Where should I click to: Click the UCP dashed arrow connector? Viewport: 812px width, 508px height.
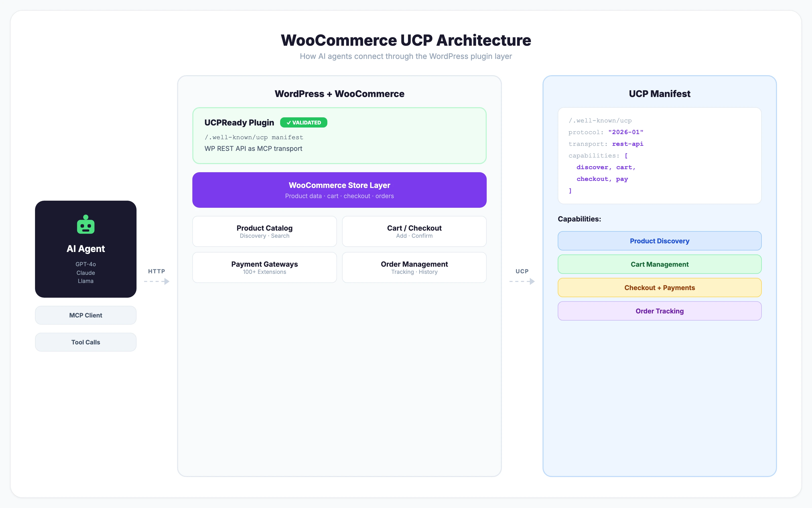(522, 281)
